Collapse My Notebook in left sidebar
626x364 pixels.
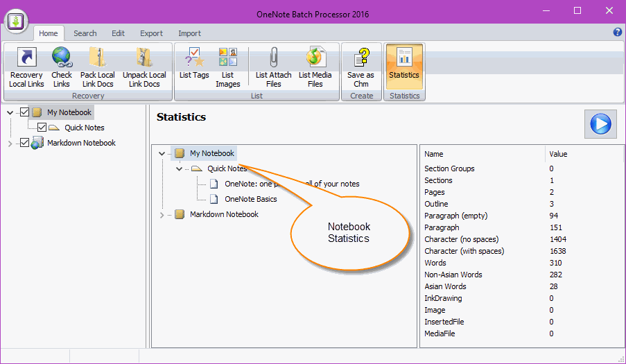(10, 112)
